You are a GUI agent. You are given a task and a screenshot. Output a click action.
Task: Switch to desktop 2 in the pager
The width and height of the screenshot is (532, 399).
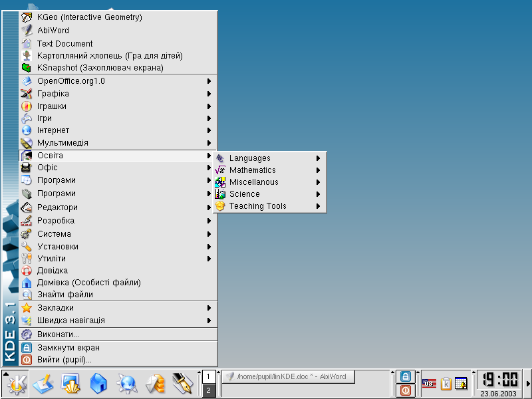coord(208,390)
